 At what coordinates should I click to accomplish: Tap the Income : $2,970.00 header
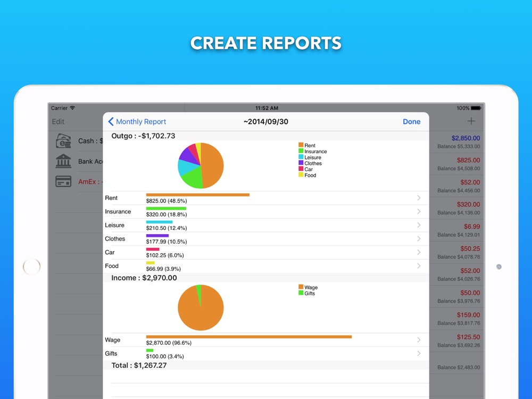pyautogui.click(x=144, y=278)
